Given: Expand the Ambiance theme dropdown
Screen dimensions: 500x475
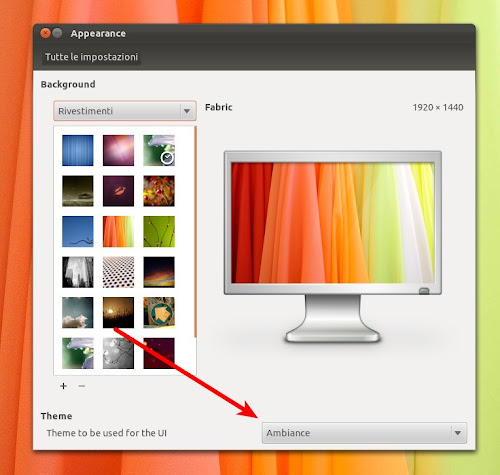Looking at the screenshot, I should pyautogui.click(x=364, y=433).
